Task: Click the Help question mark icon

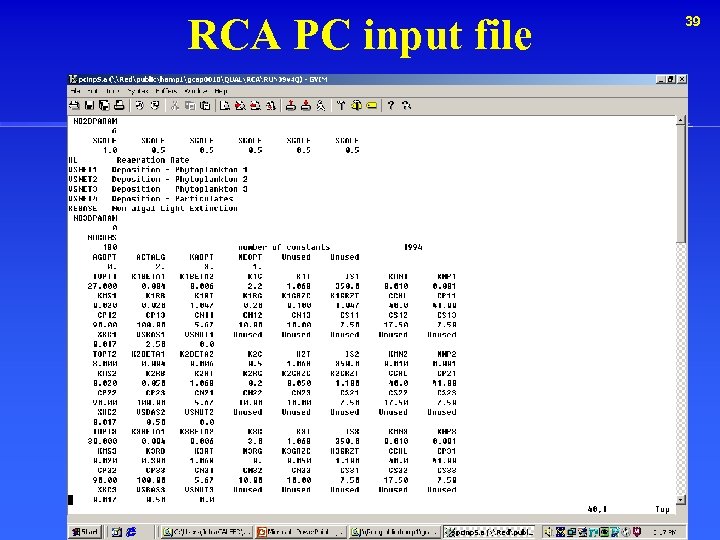Action: 391,106
